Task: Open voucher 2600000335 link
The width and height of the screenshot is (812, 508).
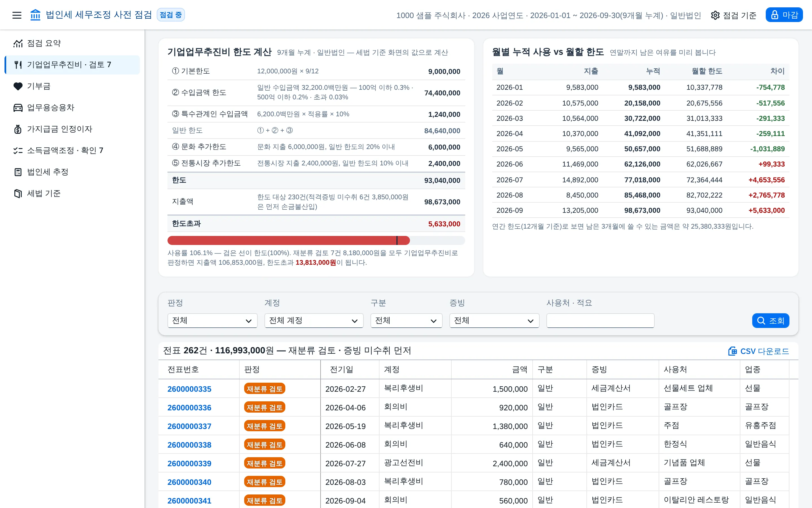Action: point(189,389)
